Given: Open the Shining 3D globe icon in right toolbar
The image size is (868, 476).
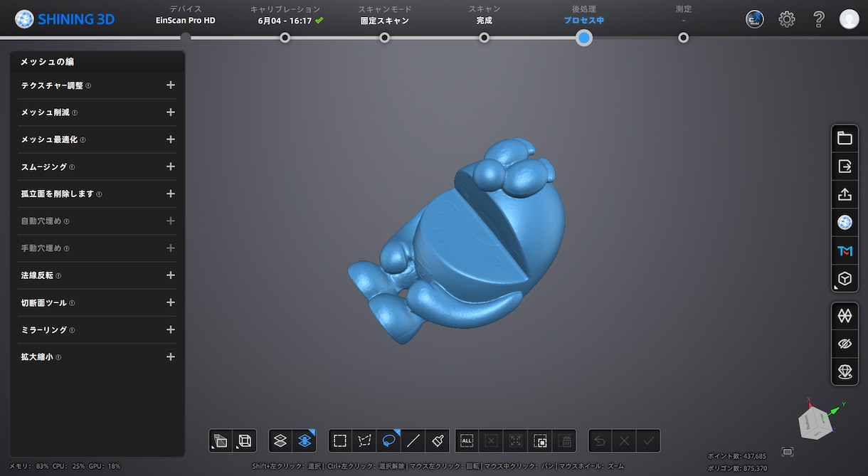Looking at the screenshot, I should [x=845, y=223].
